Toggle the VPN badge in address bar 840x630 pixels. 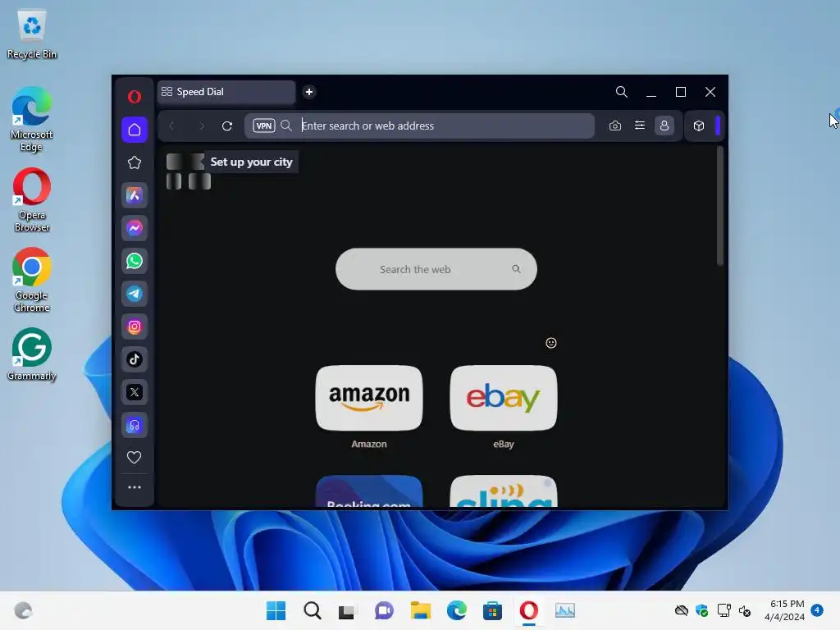coord(264,126)
